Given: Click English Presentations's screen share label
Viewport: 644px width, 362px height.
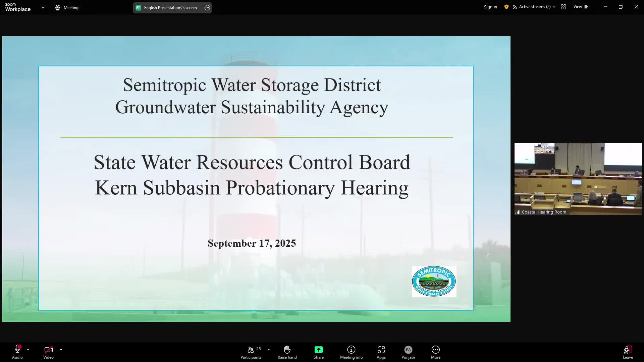Looking at the screenshot, I should coord(170,7).
